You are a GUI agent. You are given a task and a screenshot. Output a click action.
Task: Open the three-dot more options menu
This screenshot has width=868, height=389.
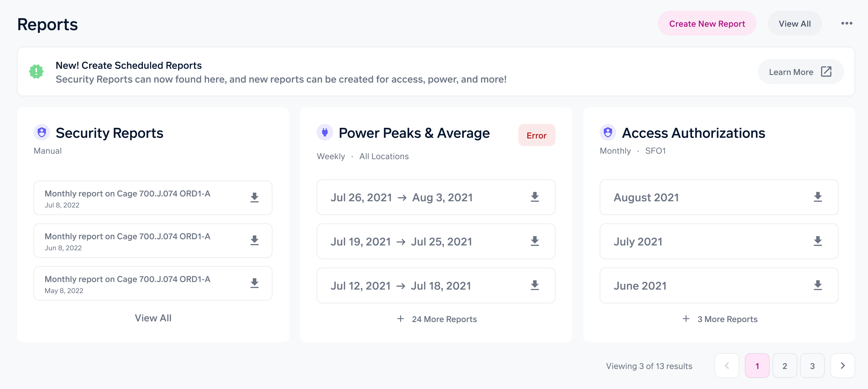point(847,23)
